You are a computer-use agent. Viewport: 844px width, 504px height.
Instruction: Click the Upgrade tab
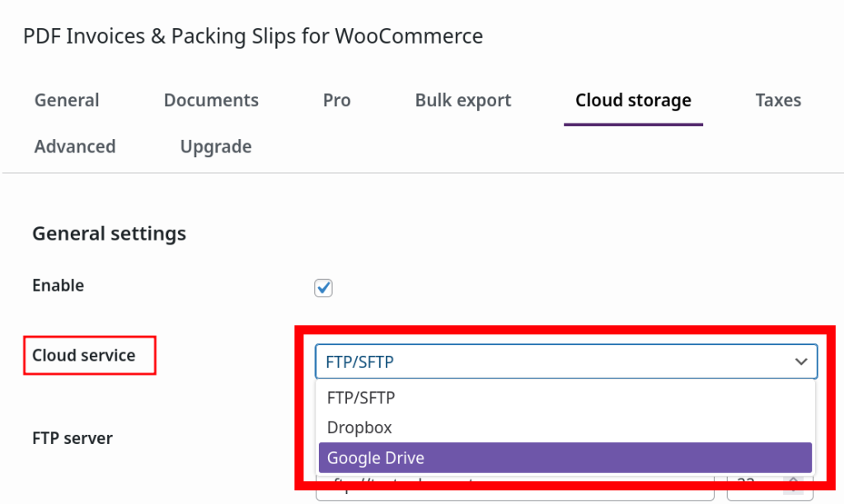(x=216, y=147)
